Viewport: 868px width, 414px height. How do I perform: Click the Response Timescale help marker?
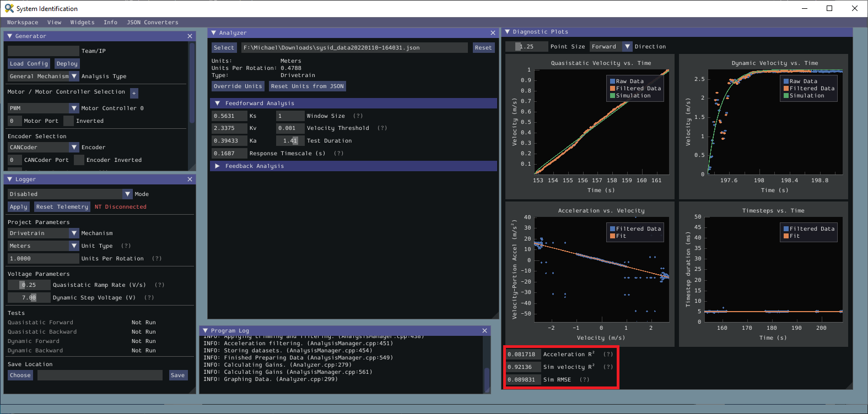[x=339, y=154]
